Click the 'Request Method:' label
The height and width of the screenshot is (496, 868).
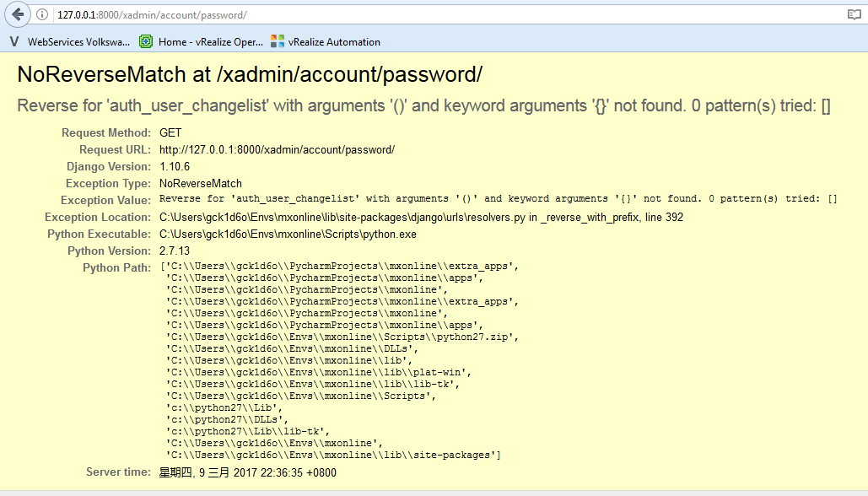106,133
